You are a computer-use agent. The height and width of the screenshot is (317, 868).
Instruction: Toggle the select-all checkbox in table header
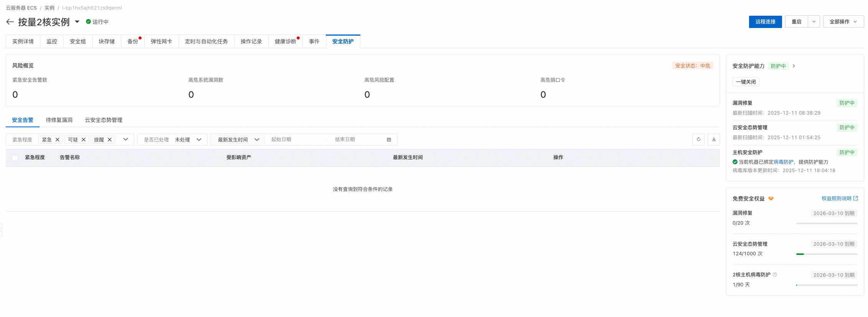pyautogui.click(x=15, y=158)
